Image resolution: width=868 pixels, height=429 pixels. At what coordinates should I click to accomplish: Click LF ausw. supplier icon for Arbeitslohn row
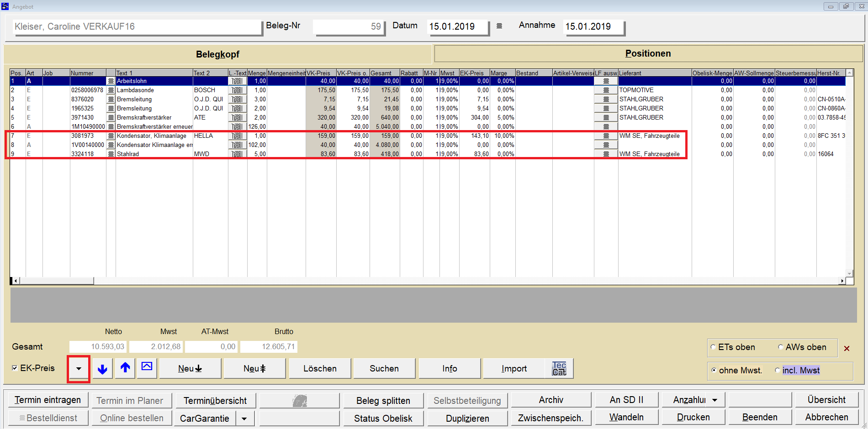tap(606, 81)
